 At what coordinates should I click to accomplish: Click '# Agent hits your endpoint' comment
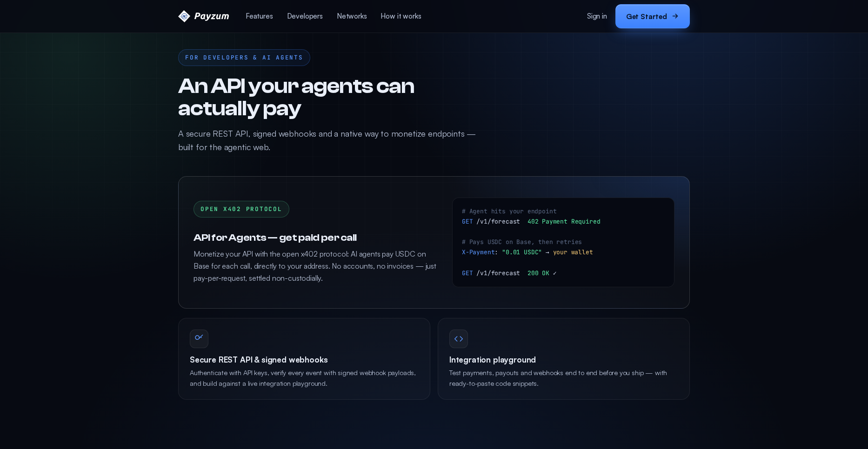(x=509, y=211)
